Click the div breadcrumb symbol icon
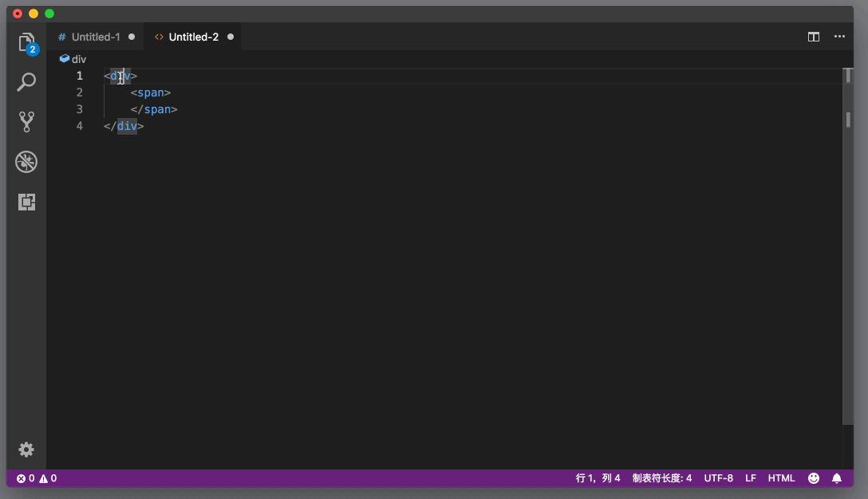The image size is (868, 499). tap(64, 59)
